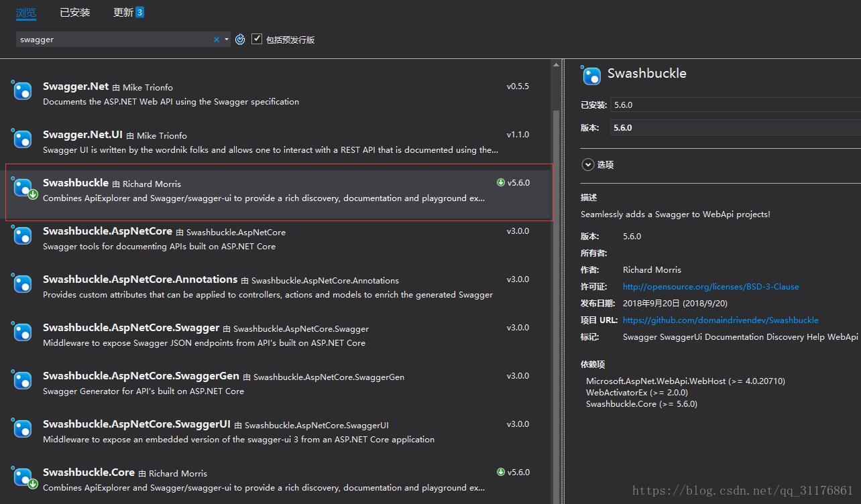Click the swagger search input field
Image resolution: width=861 pixels, height=504 pixels.
pos(114,40)
